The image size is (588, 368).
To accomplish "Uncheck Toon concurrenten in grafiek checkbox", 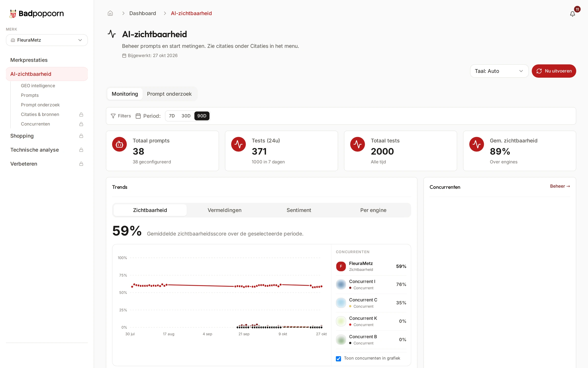I will pos(338,359).
